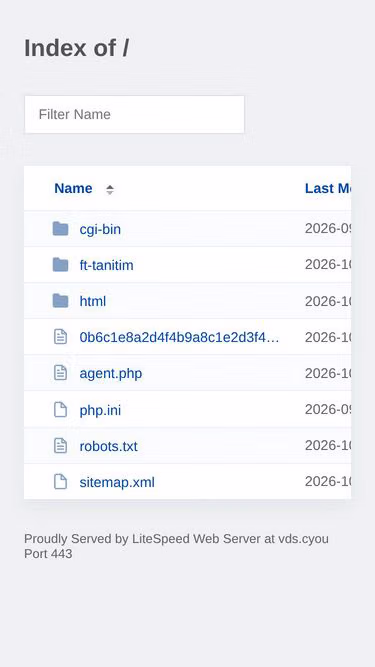Screen dimensions: 375x667
Task: Click the file icon beside 0b6c1e8a2d4f4b9a8c1e2d3f4…
Action: click(x=60, y=337)
